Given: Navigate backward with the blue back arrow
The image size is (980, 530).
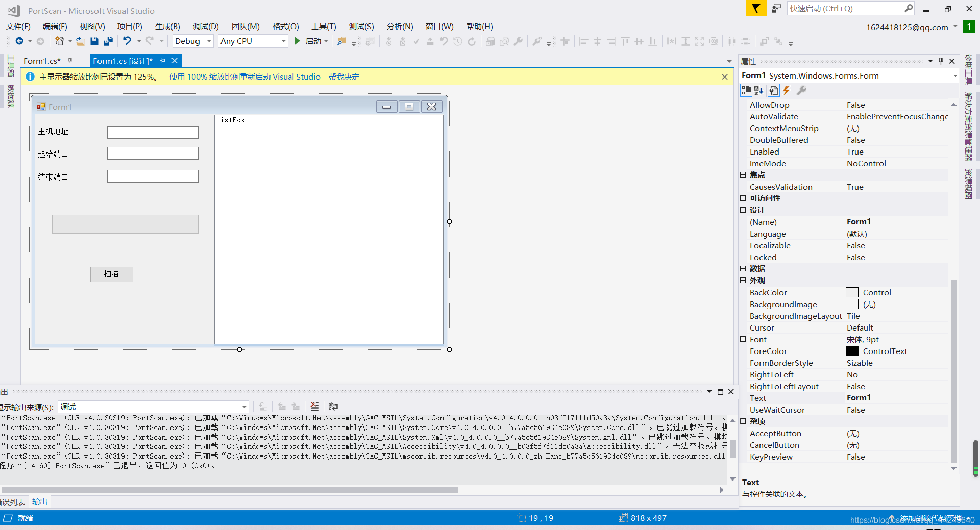Looking at the screenshot, I should (19, 41).
